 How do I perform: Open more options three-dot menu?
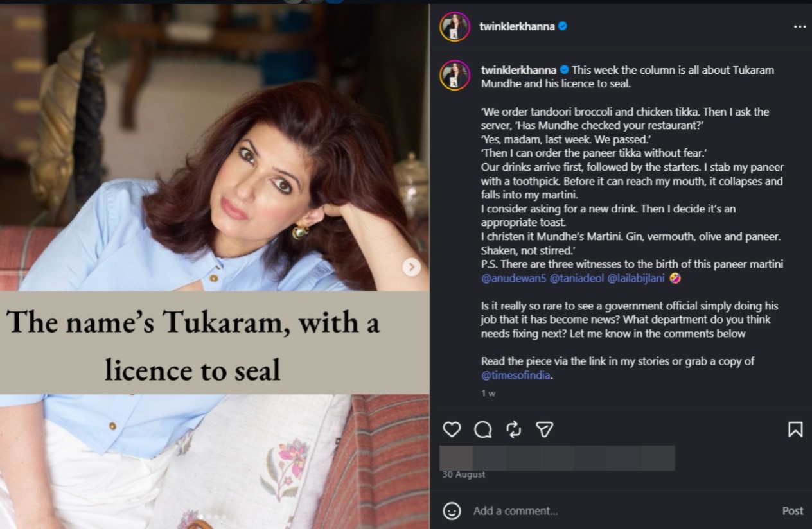800,27
